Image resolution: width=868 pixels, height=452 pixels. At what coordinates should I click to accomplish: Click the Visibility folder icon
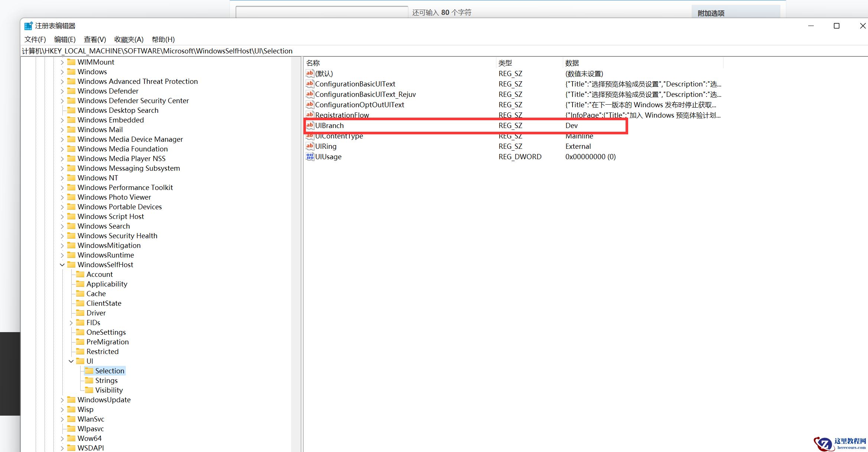(x=89, y=390)
